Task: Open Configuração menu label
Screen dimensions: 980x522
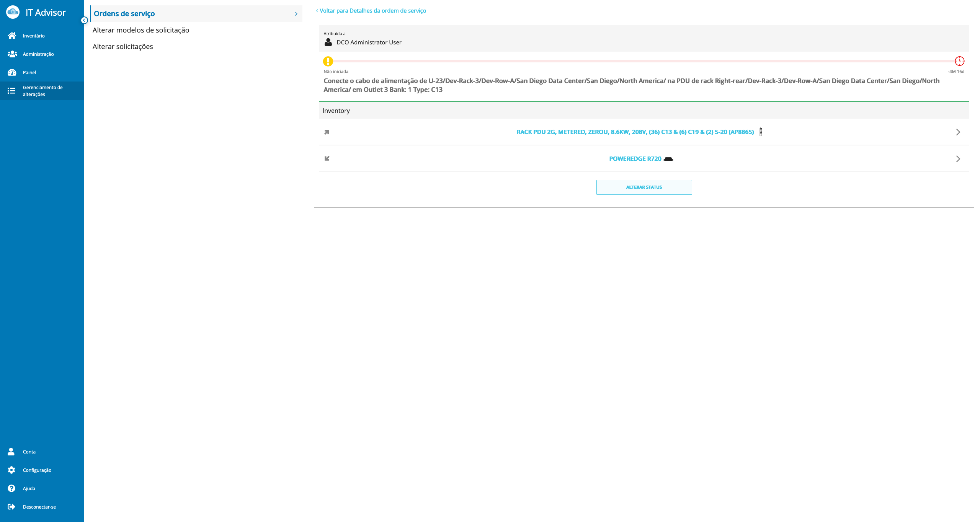Action: pyautogui.click(x=37, y=470)
